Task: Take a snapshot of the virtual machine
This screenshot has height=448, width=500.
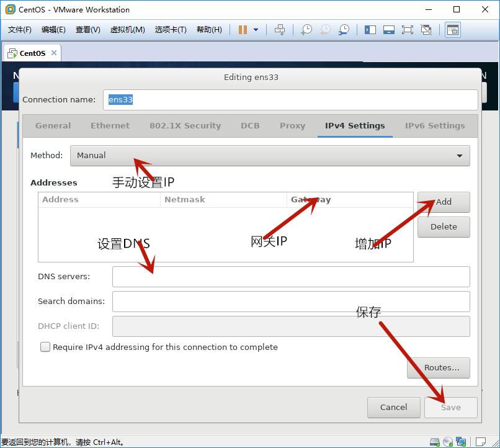Action: pos(306,30)
